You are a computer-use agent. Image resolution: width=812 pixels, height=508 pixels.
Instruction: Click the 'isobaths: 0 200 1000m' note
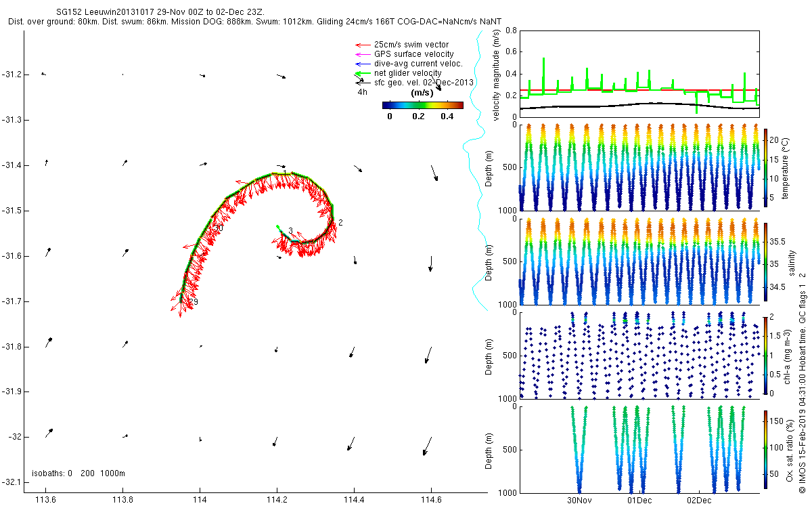click(78, 473)
